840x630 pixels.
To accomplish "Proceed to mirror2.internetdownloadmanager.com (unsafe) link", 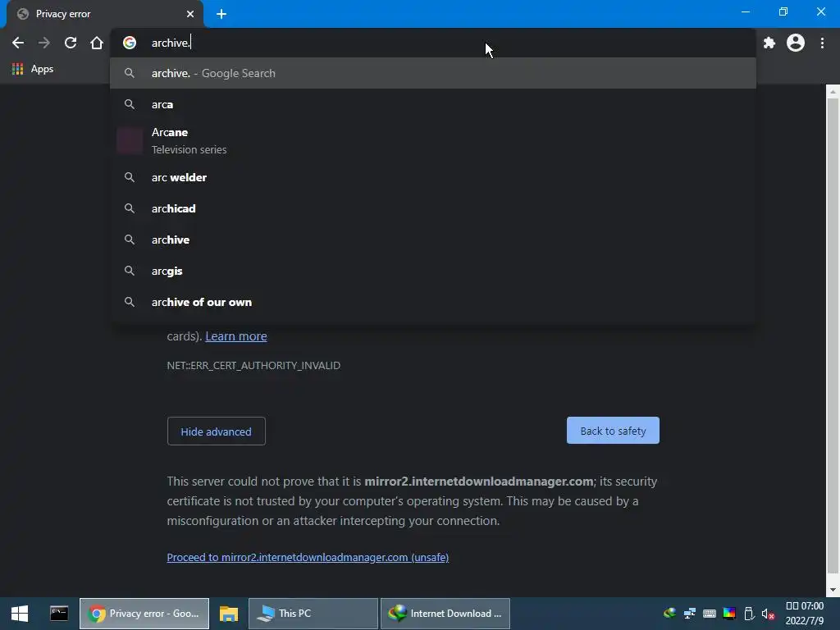I will [x=308, y=557].
